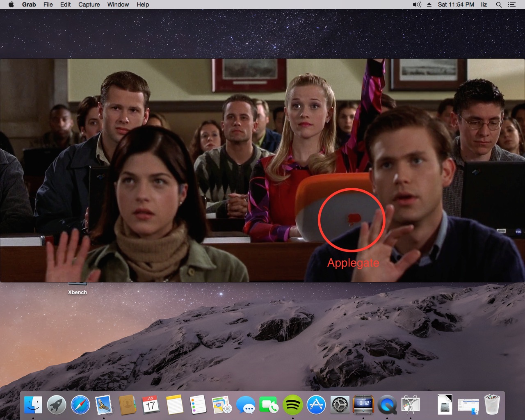Open Maps app in the dock
The width and height of the screenshot is (525, 420).
point(222,405)
